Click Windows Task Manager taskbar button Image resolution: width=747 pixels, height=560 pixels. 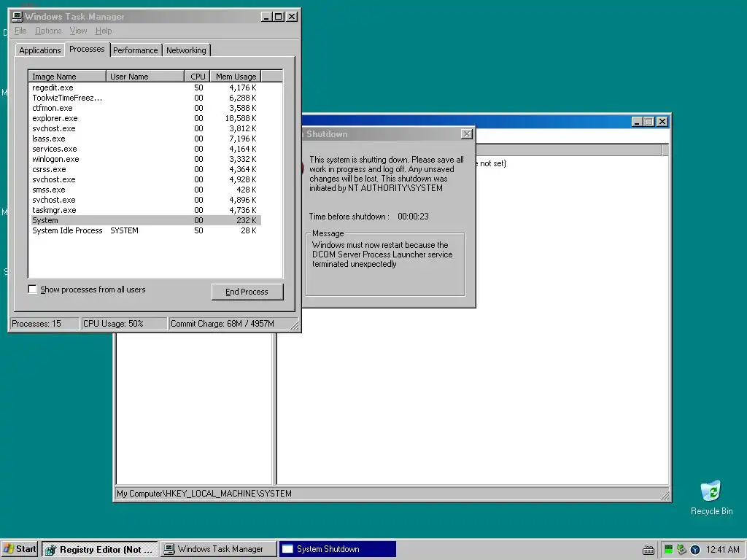[x=218, y=549]
